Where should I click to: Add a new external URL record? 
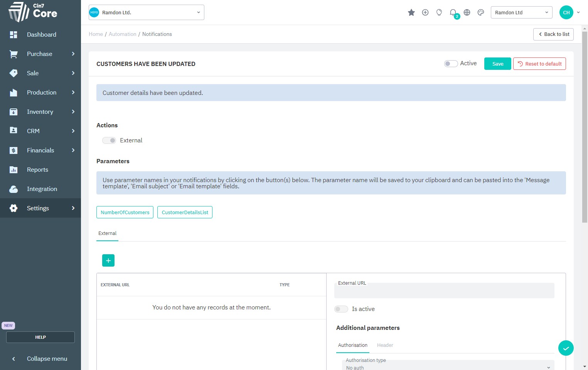point(108,260)
